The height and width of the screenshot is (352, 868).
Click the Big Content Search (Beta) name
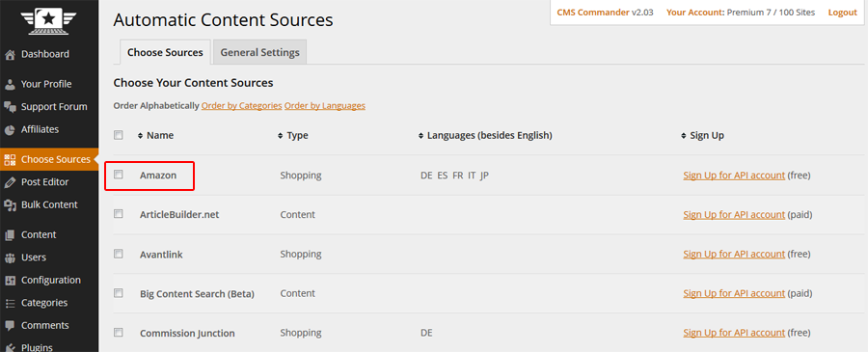click(197, 294)
